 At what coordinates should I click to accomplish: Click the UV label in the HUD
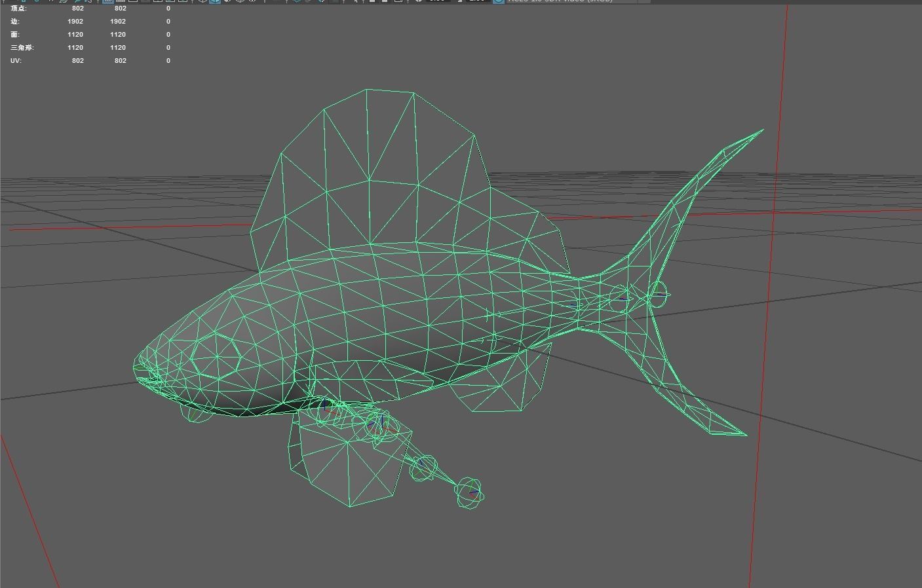click(16, 61)
